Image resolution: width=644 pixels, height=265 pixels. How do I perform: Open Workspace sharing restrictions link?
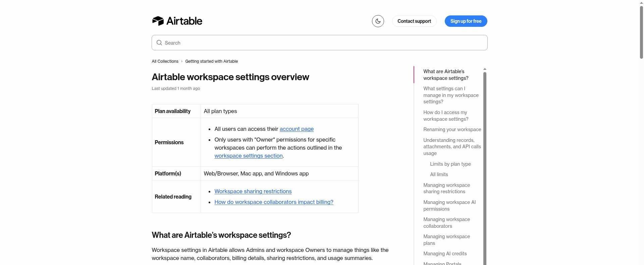pos(253,191)
